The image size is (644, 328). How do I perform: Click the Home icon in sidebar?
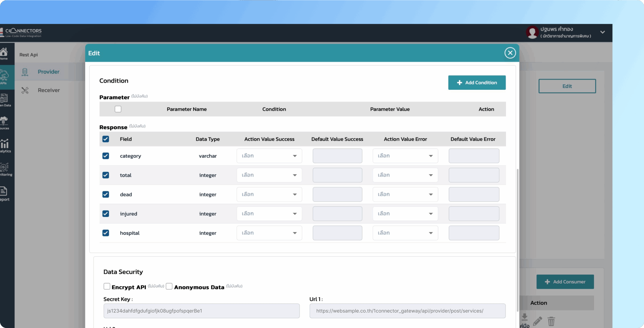tap(4, 52)
